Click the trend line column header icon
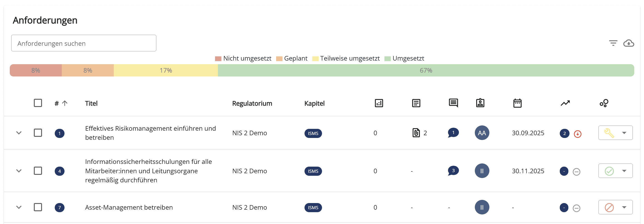 click(x=565, y=103)
